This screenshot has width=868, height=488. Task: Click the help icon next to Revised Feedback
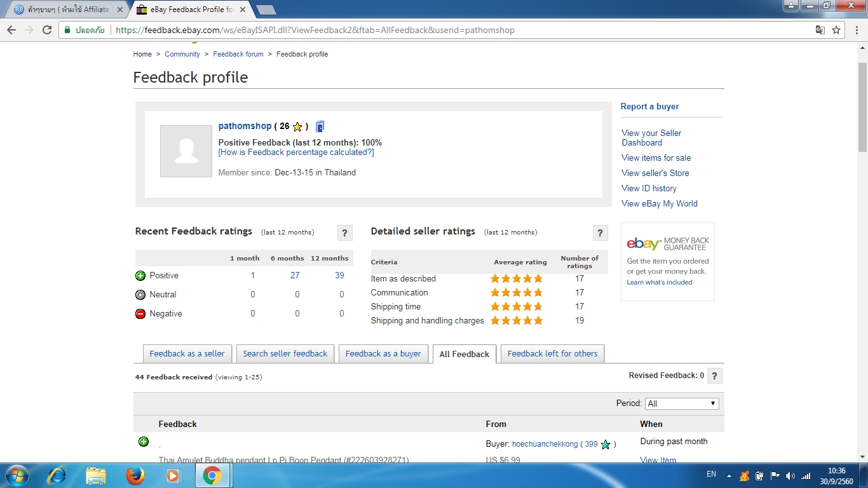point(715,376)
